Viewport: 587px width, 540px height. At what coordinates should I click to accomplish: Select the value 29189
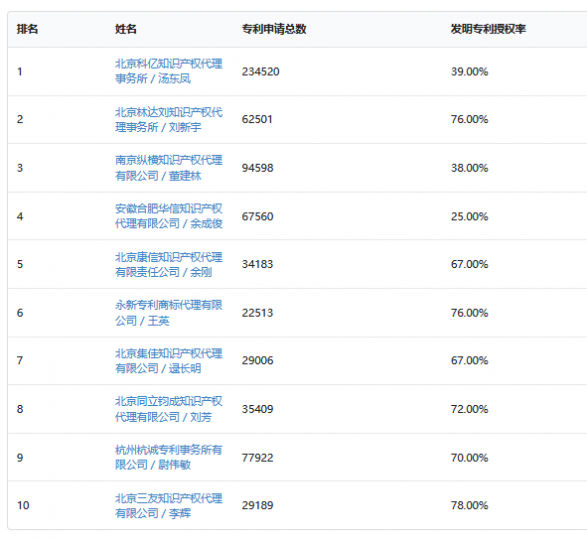pyautogui.click(x=258, y=506)
